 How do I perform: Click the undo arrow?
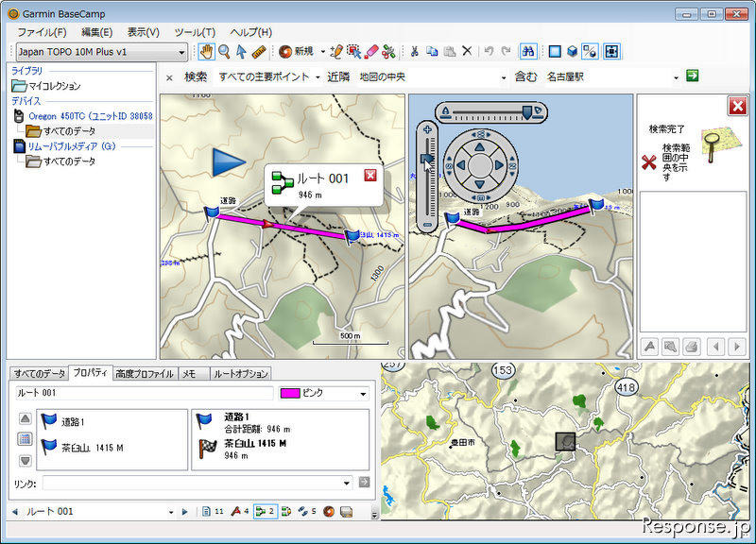(489, 51)
